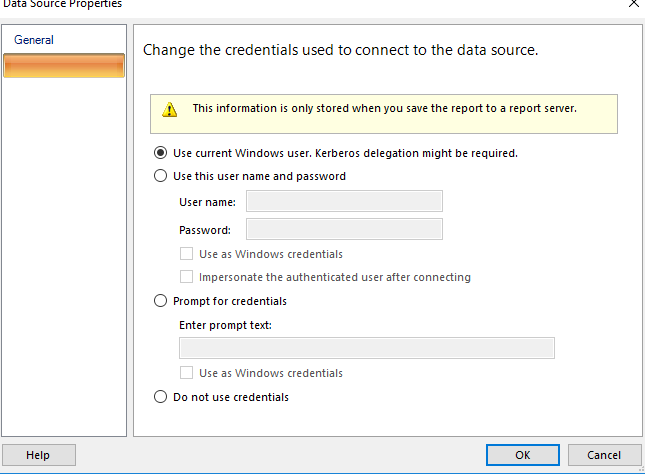Select Prompt for credentials radio button
The height and width of the screenshot is (474, 645).
160,301
